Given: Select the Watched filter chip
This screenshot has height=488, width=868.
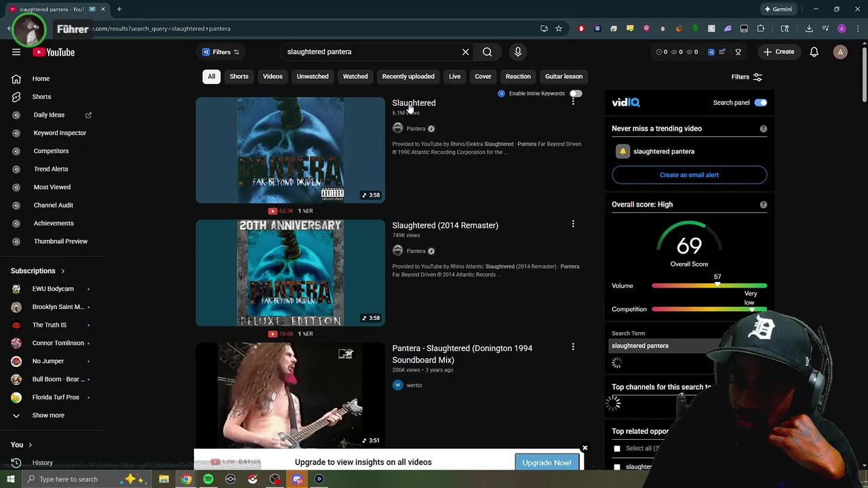Looking at the screenshot, I should point(355,77).
